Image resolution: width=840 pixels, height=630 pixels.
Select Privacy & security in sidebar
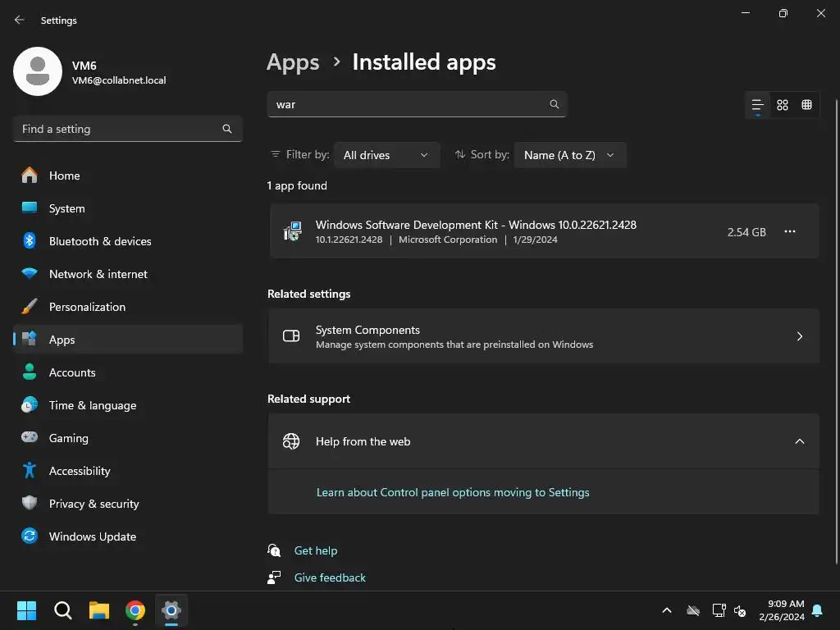94,504
